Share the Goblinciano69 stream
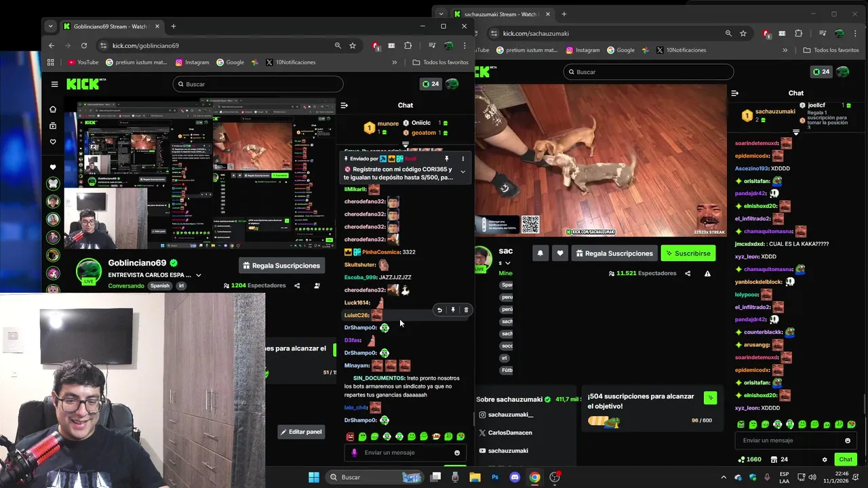 point(297,285)
